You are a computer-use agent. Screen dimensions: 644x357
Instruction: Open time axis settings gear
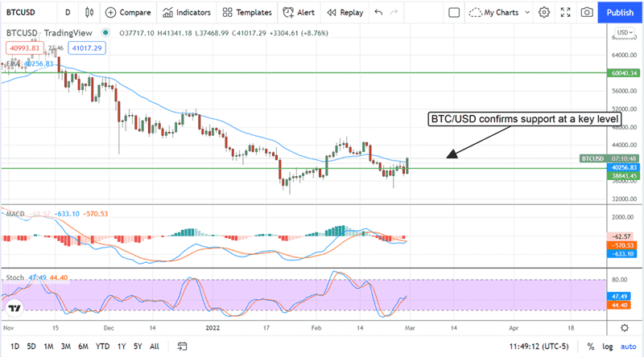click(625, 328)
